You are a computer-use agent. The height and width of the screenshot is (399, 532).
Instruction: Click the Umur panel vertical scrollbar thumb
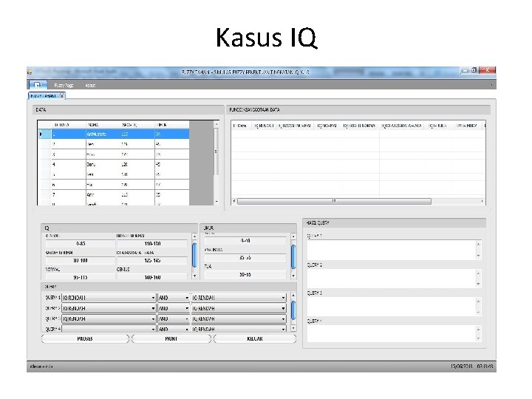[x=293, y=256]
